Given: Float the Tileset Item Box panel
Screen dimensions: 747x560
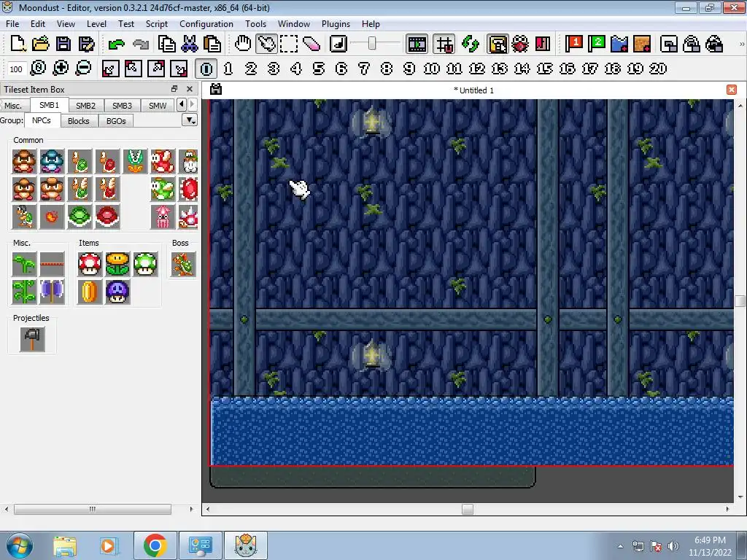Looking at the screenshot, I should (174, 89).
